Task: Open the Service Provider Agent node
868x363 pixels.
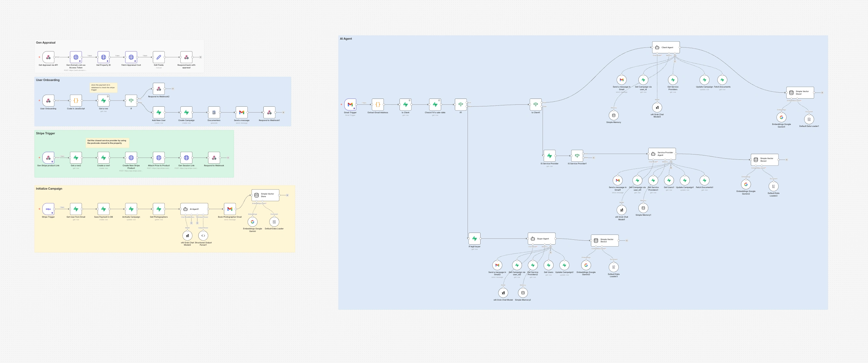Action: (x=662, y=154)
